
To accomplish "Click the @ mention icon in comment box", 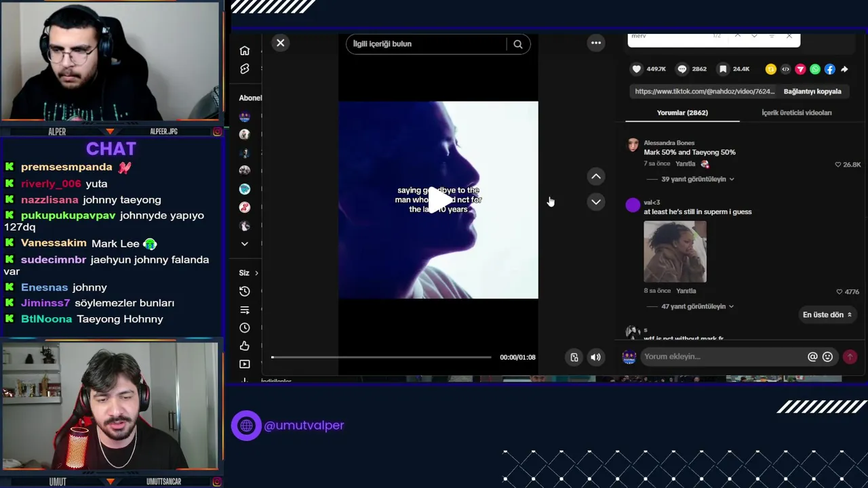I will point(812,357).
